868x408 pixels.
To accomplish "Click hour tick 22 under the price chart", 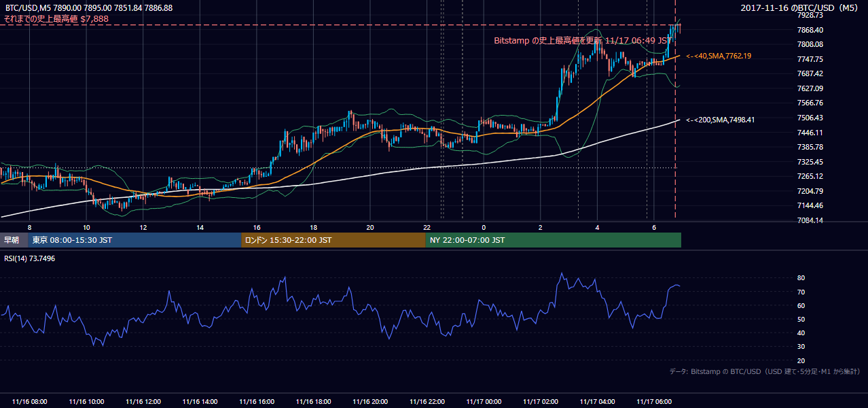I will [427, 227].
